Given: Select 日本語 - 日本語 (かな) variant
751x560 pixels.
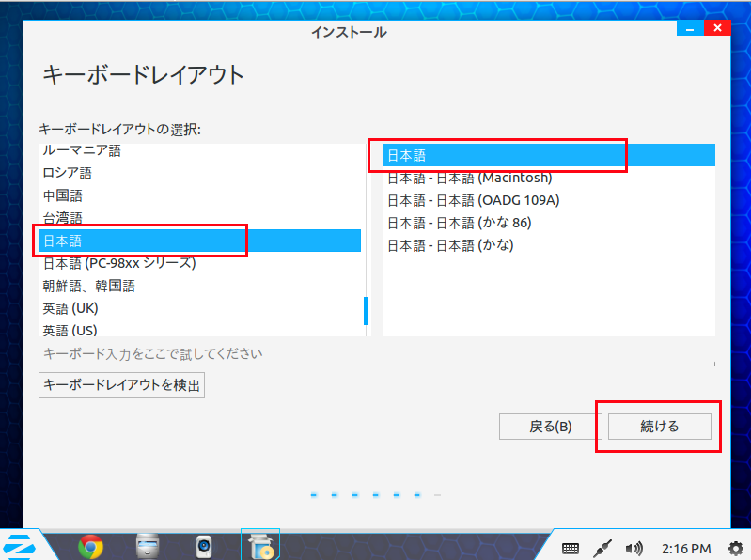Looking at the screenshot, I should point(548,245).
